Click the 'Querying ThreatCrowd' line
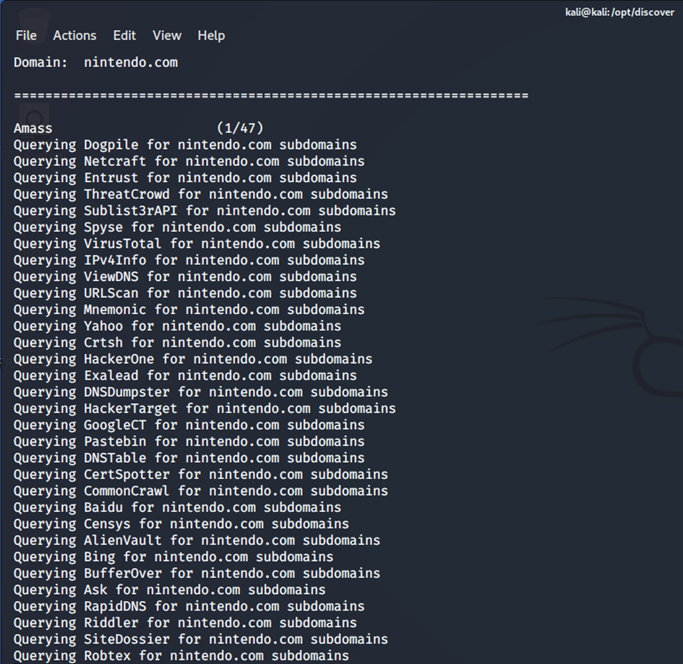 point(201,195)
